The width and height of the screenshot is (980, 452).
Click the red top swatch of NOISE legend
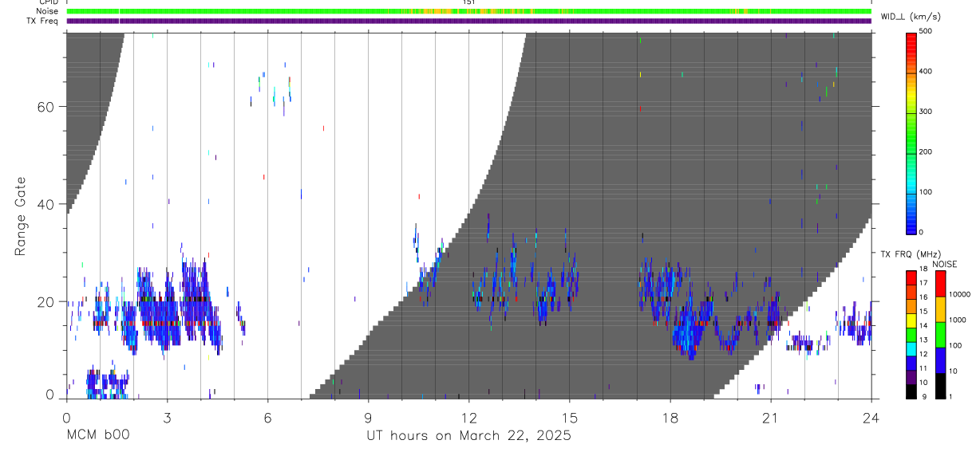[x=940, y=284]
